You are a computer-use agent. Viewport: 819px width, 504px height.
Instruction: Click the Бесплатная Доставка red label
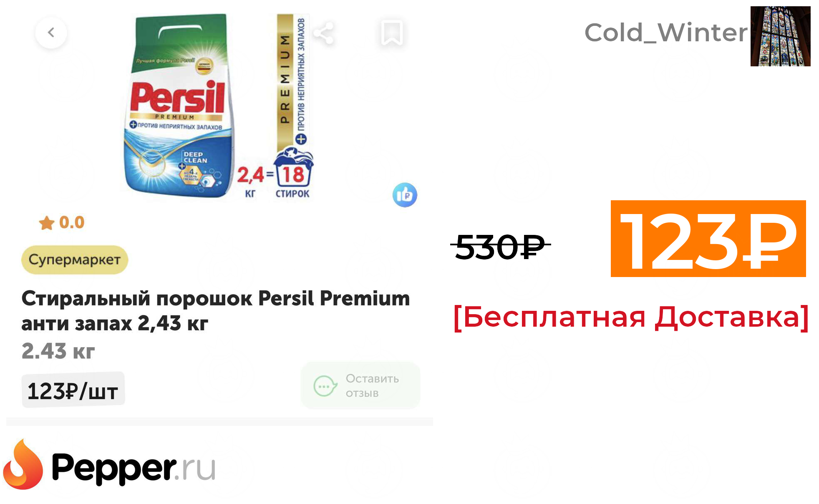[631, 318]
